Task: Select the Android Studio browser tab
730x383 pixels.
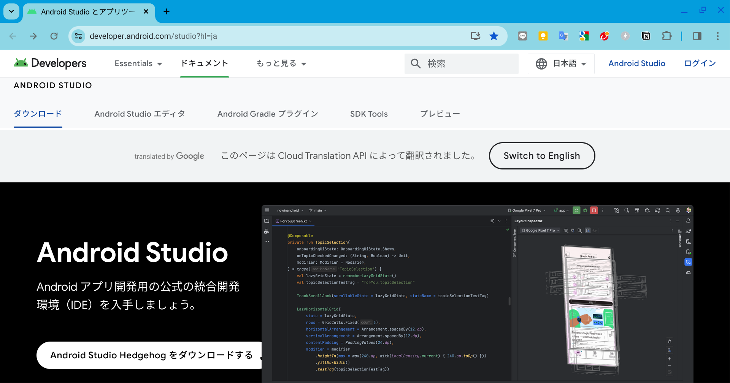Action: pyautogui.click(x=88, y=12)
